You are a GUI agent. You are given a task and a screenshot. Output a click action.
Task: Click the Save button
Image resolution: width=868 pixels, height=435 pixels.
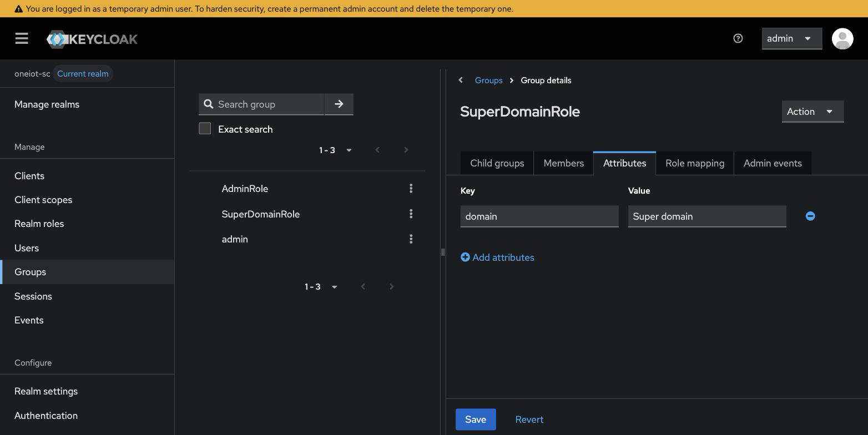(x=476, y=419)
